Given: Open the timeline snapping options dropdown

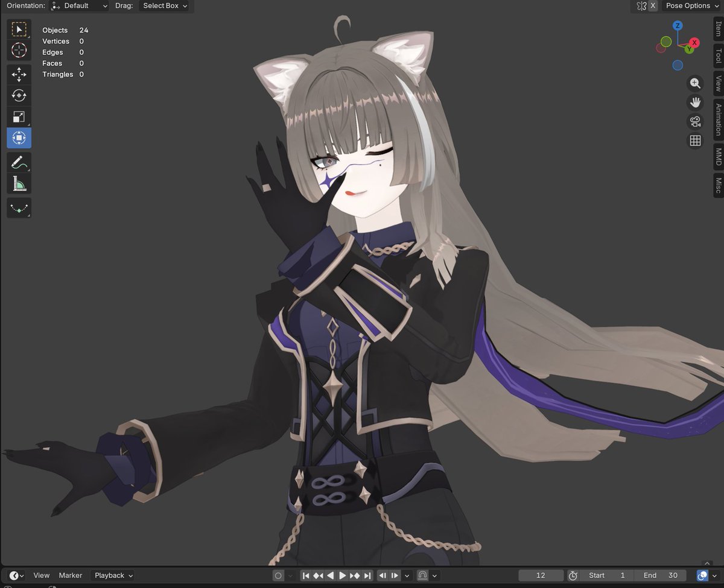Looking at the screenshot, I should [434, 575].
